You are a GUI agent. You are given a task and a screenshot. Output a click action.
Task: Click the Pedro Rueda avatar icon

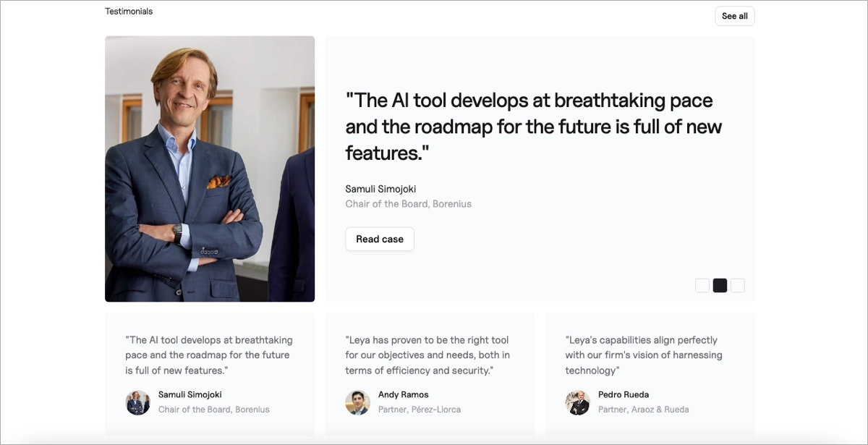click(x=578, y=402)
